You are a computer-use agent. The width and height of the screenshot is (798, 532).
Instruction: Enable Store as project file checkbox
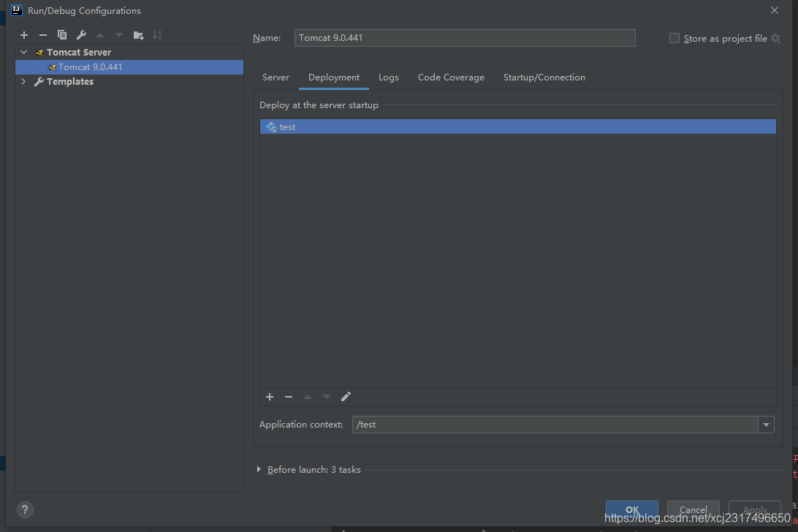click(x=674, y=38)
